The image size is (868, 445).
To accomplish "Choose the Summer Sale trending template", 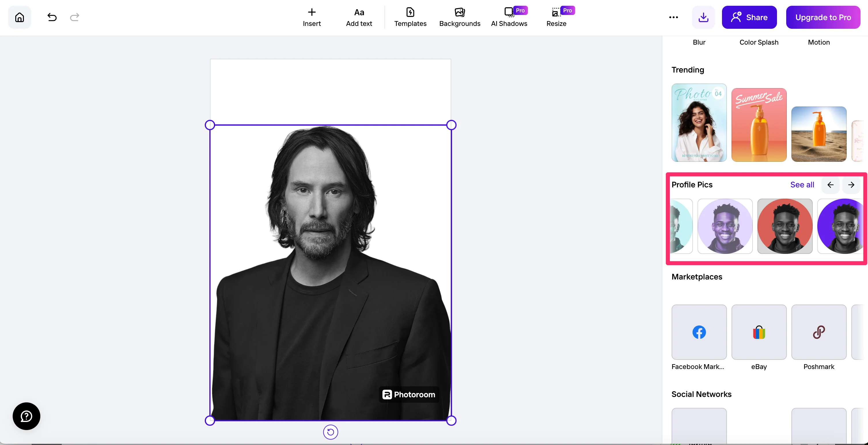I will point(759,125).
